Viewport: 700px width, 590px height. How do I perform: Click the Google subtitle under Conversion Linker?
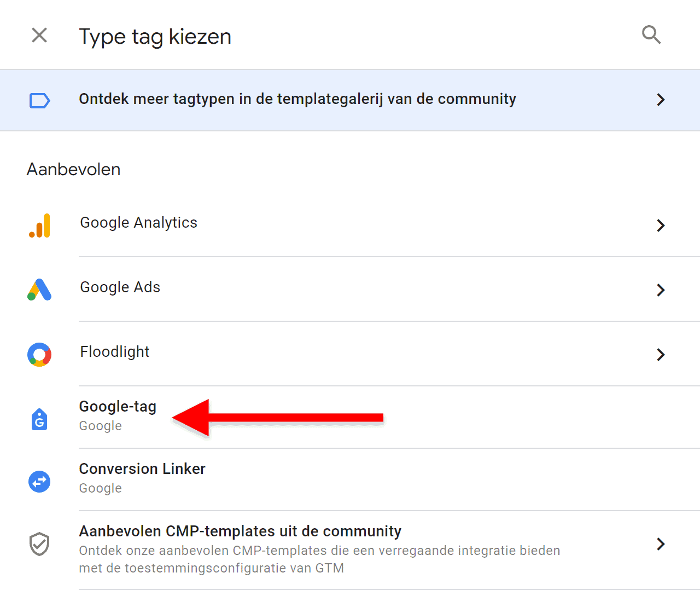pos(101,488)
